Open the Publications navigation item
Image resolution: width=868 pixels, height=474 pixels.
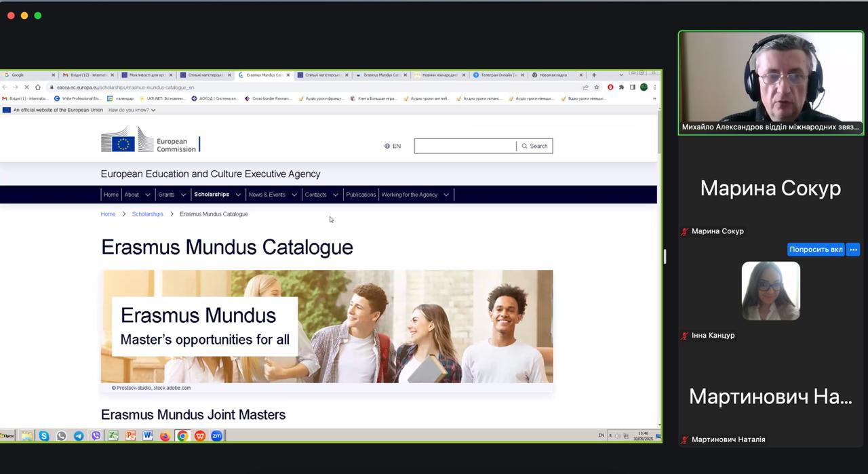pyautogui.click(x=361, y=195)
